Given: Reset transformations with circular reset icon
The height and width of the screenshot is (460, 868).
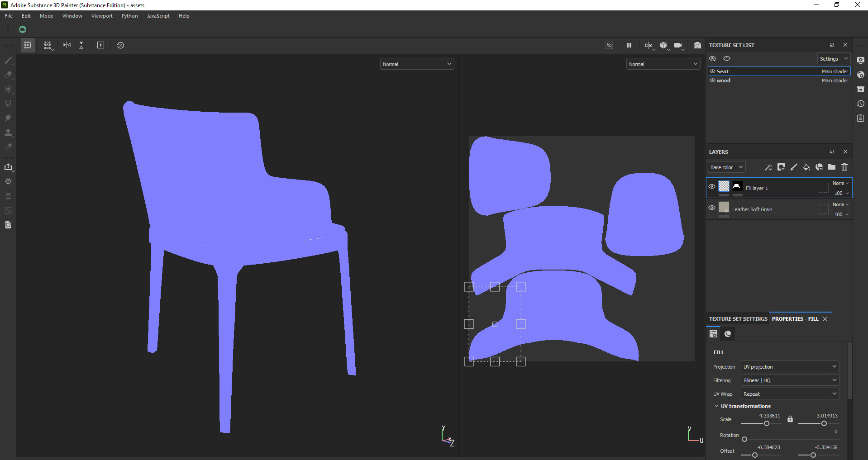Looking at the screenshot, I should [120, 45].
